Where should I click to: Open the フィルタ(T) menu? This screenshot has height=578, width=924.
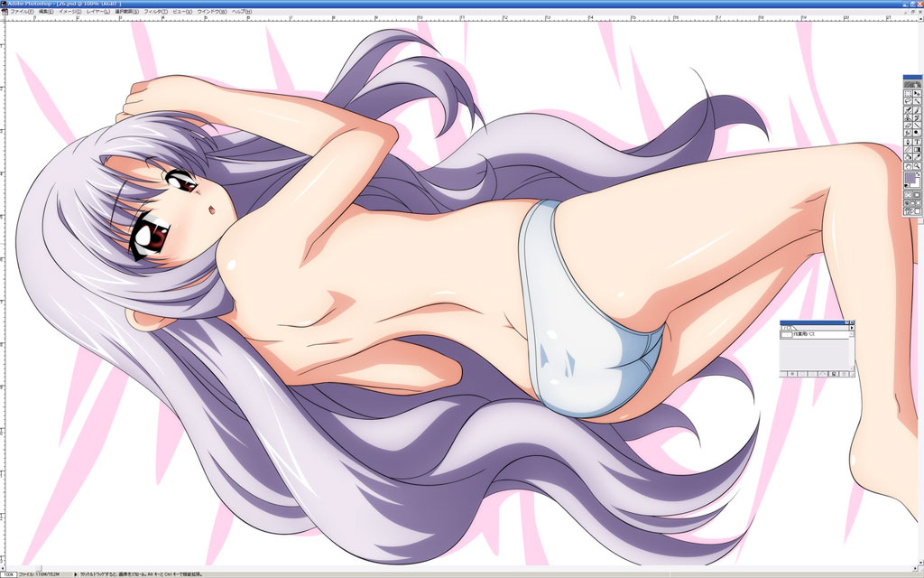point(155,11)
